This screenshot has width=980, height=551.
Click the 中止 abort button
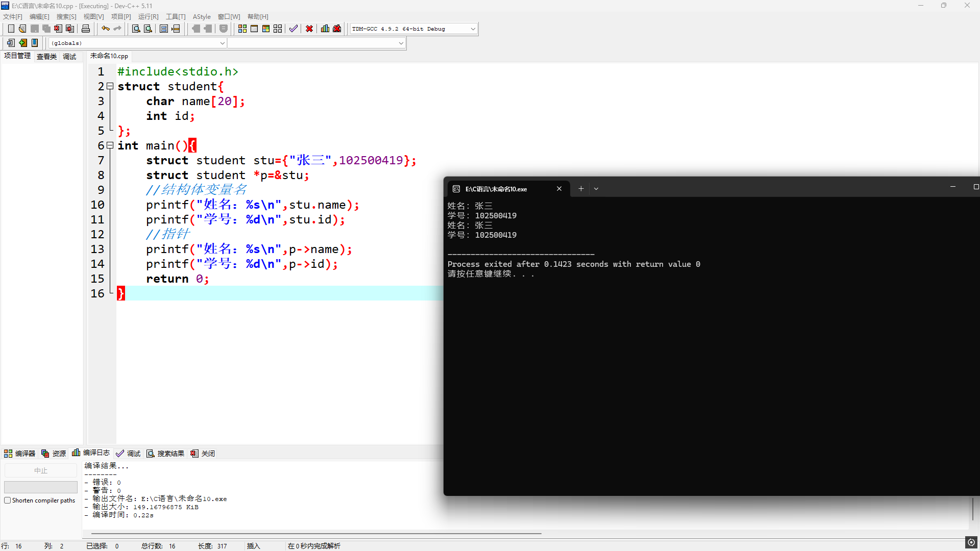pyautogui.click(x=41, y=470)
